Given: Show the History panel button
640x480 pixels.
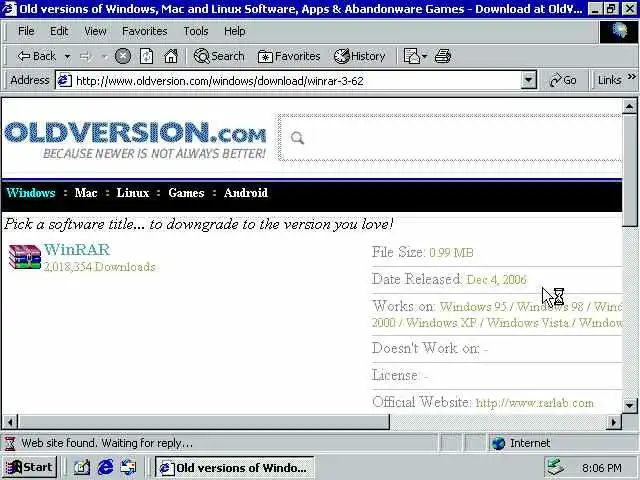Looking at the screenshot, I should tap(360, 56).
